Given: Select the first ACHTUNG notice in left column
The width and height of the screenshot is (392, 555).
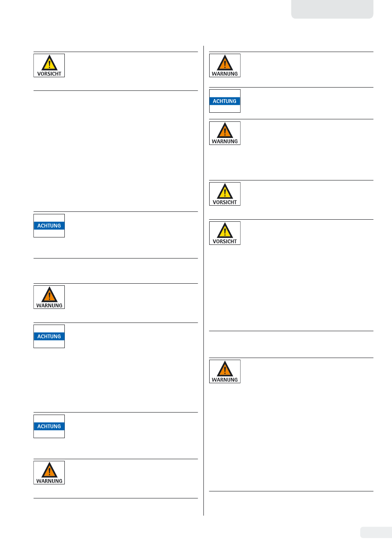Looking at the screenshot, I should pyautogui.click(x=49, y=225).
